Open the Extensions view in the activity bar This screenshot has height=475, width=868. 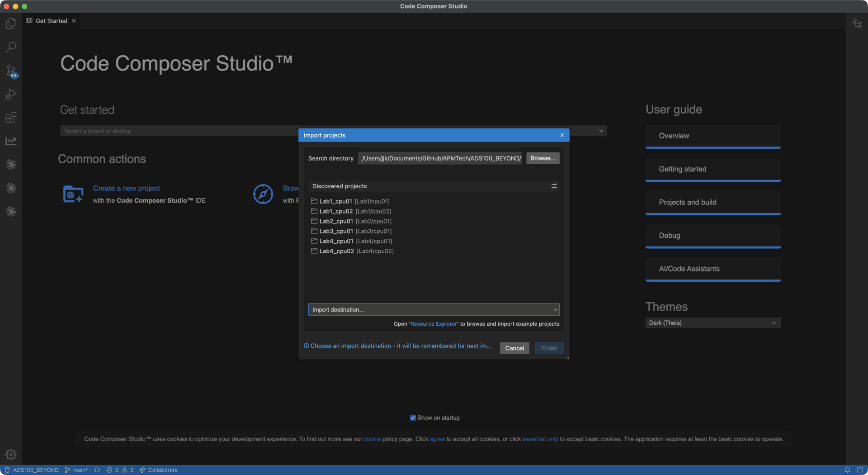(11, 118)
